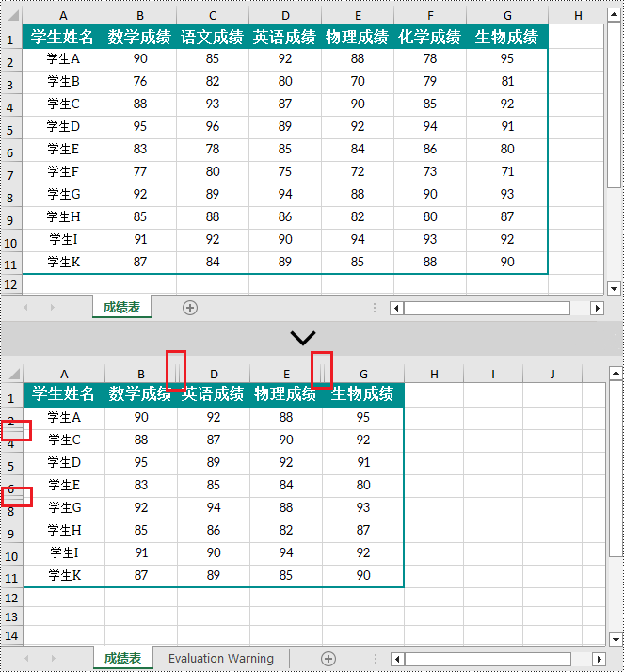This screenshot has height=672, width=624.
Task: Select row 7 header in the upper spreadsheet
Action: (x=11, y=173)
